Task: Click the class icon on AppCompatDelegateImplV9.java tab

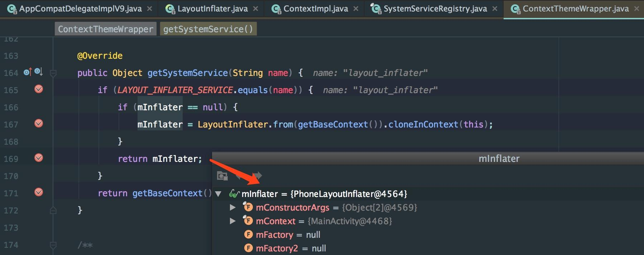Action: pyautogui.click(x=12, y=9)
